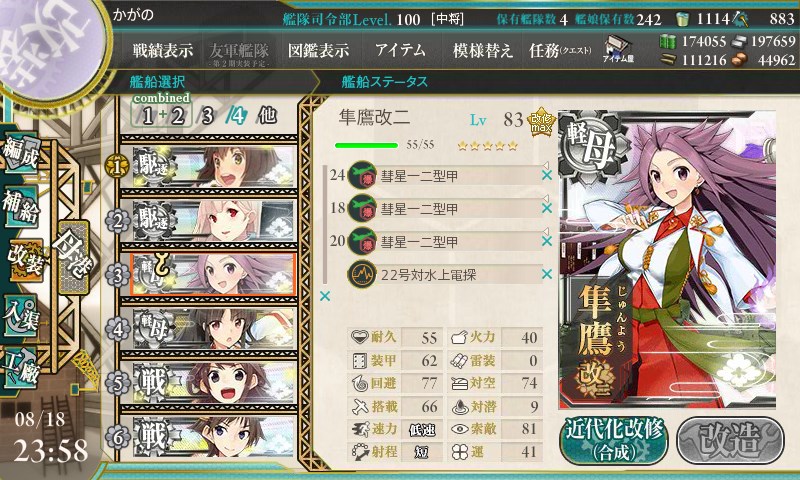Remove all equipment with bottom-left X
800x480 pixels.
click(324, 296)
